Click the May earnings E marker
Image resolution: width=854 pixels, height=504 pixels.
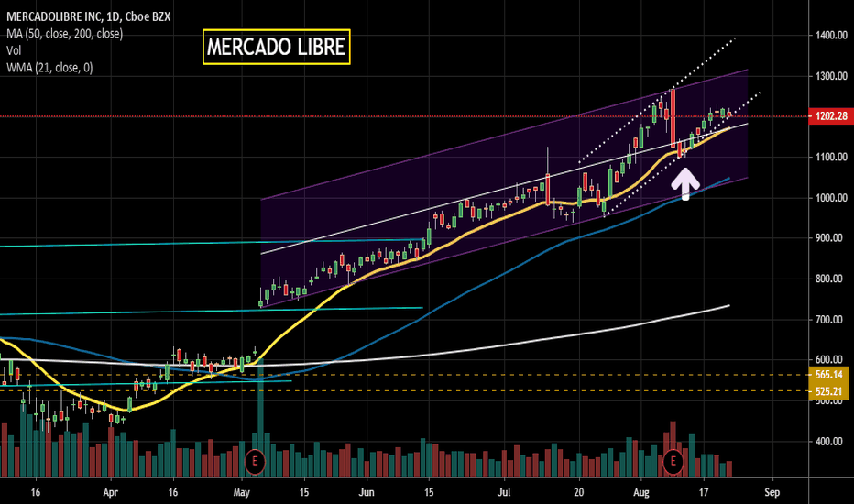[255, 462]
